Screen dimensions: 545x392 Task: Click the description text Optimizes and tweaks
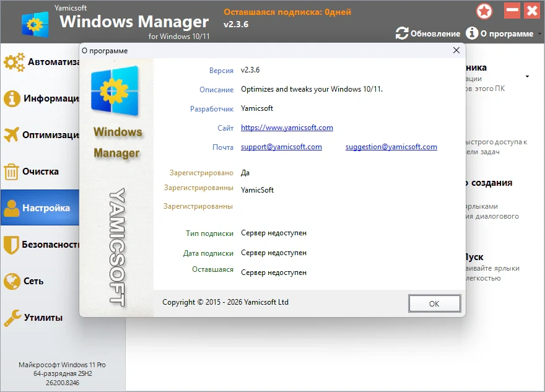pyautogui.click(x=312, y=89)
